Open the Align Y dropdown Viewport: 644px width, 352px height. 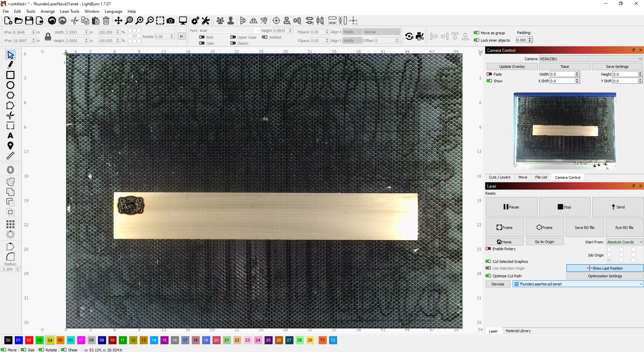click(x=352, y=41)
